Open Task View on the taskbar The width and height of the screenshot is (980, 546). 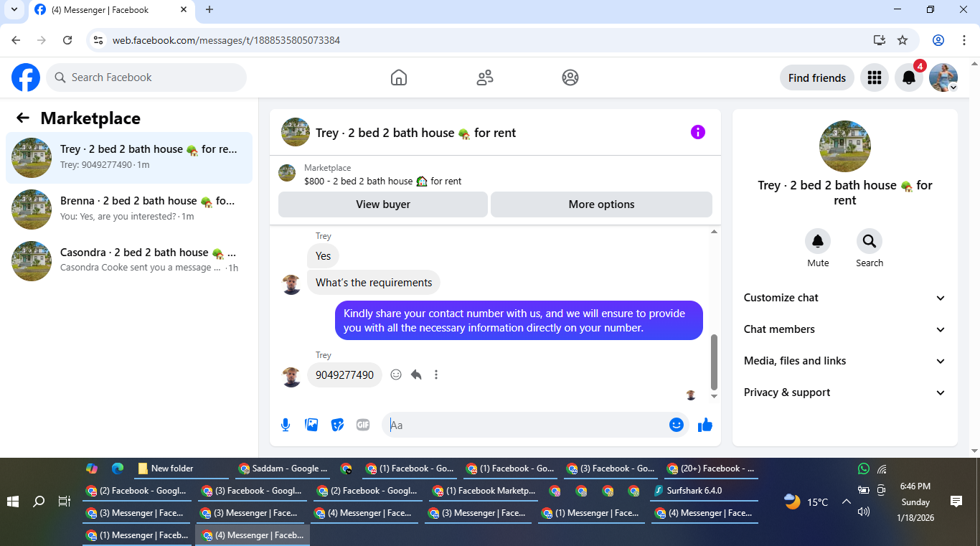click(x=65, y=502)
